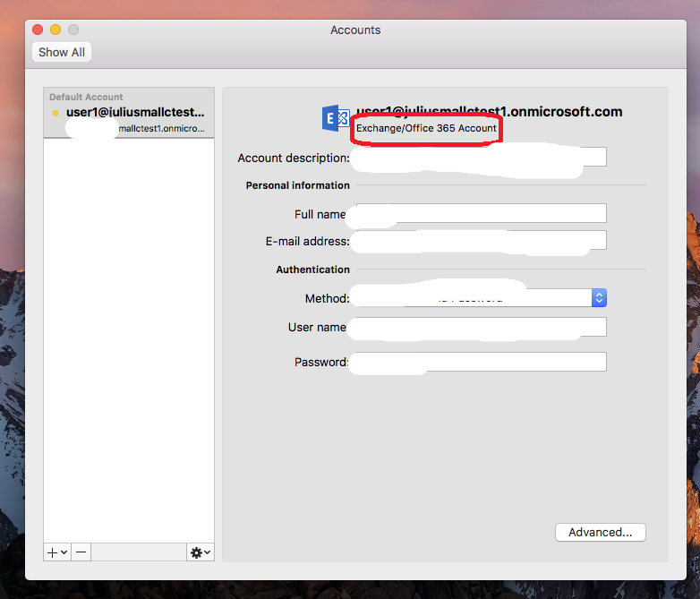Click the Full name input field
This screenshot has height=599, width=700.
[x=482, y=213]
